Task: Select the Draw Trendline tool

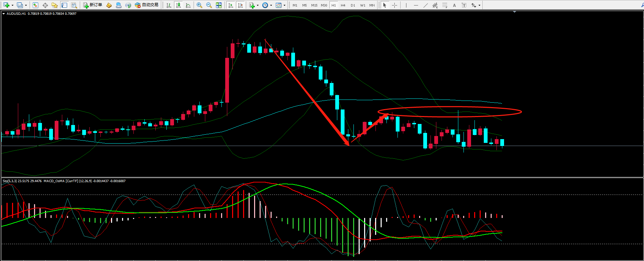Action: click(426, 5)
